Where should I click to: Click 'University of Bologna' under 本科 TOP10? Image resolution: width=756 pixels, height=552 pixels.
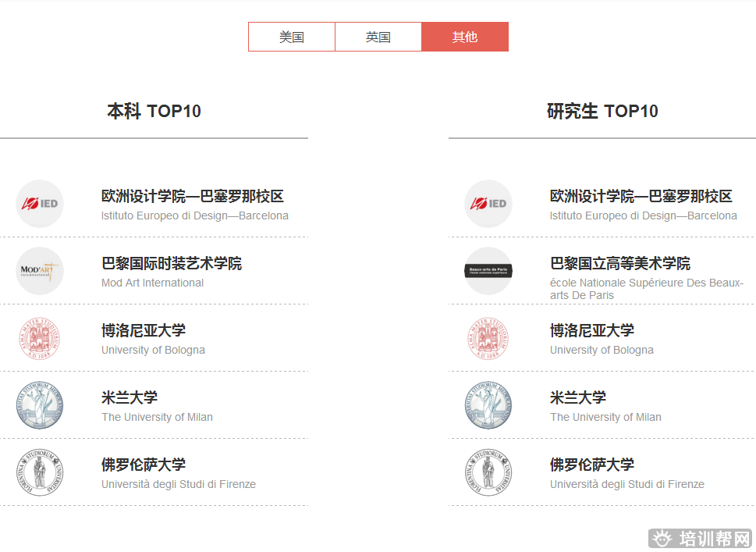(153, 350)
